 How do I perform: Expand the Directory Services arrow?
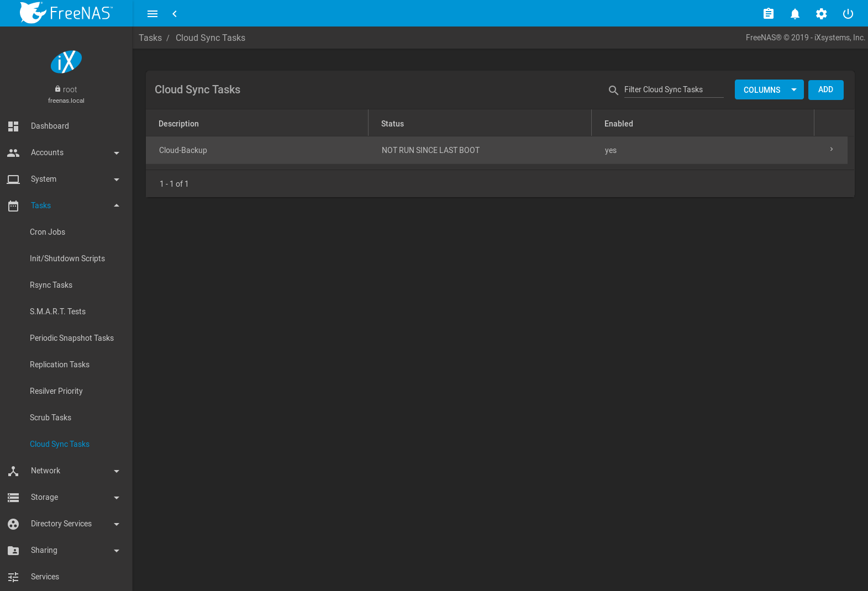pyautogui.click(x=117, y=524)
